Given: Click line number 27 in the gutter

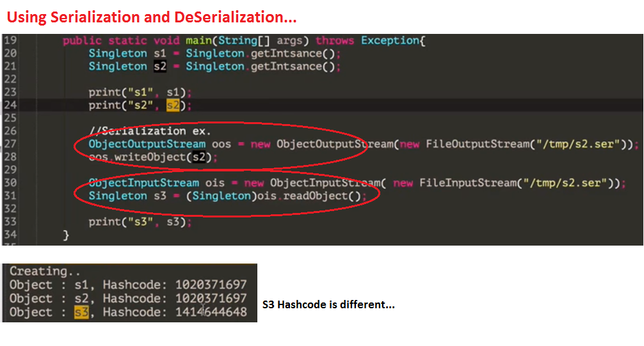Looking at the screenshot, I should point(10,144).
